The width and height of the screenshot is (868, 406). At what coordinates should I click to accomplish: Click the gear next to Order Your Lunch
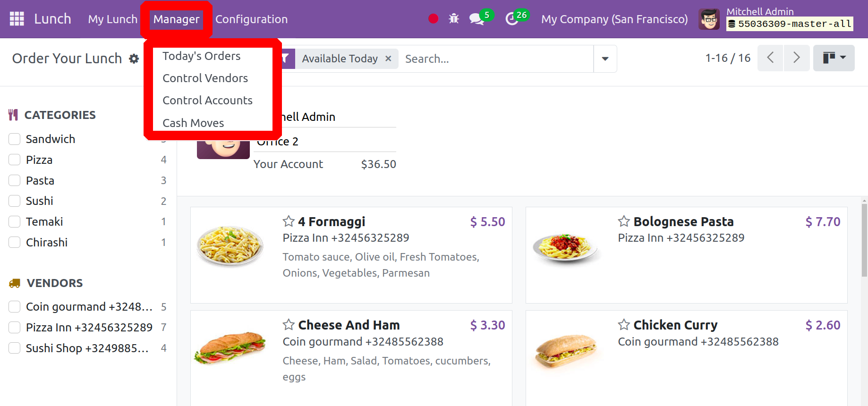pyautogui.click(x=134, y=59)
